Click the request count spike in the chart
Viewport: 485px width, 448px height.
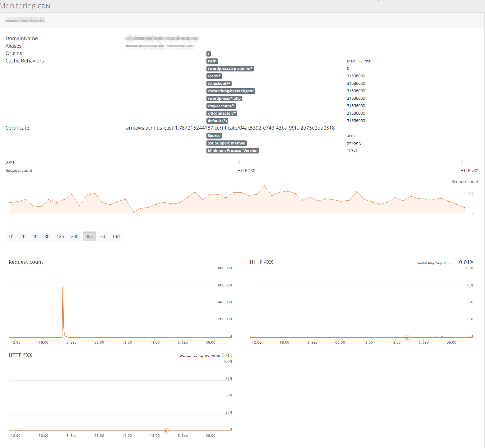click(x=63, y=287)
